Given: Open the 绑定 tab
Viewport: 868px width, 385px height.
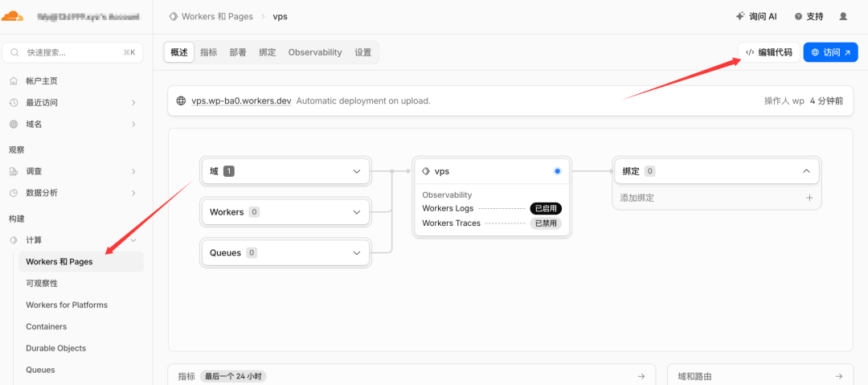Looking at the screenshot, I should pyautogui.click(x=268, y=52).
